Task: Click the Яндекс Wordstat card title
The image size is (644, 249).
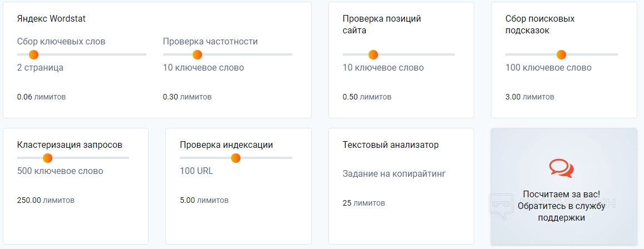Action: click(51, 18)
